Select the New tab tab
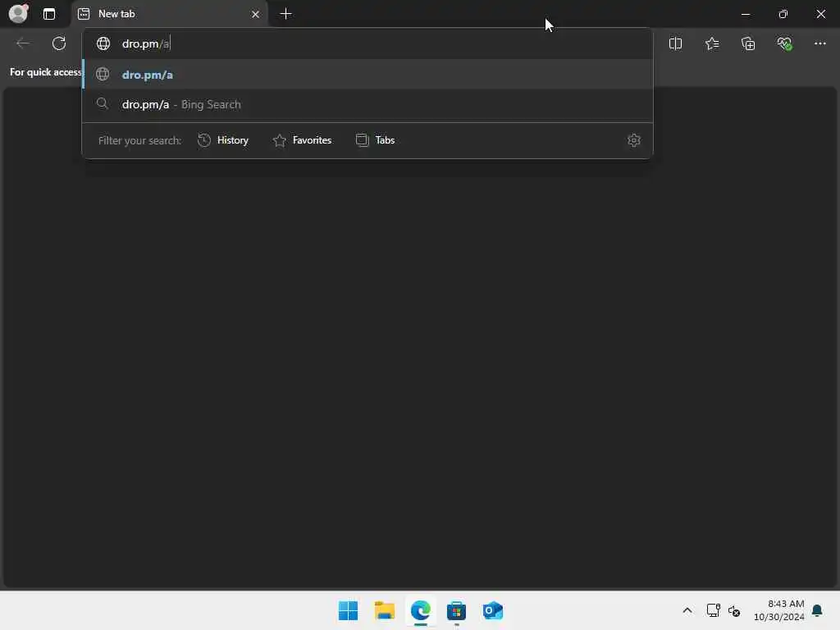Screen dimensions: 840x630 [x=169, y=14]
